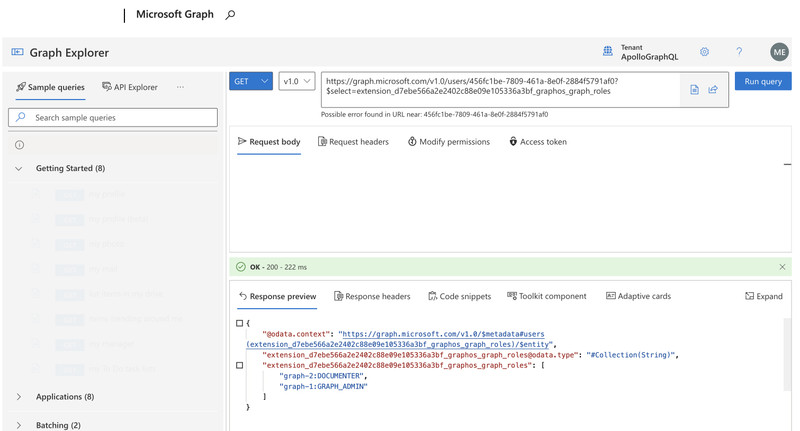Switch to the API Explorer tab

130,87
